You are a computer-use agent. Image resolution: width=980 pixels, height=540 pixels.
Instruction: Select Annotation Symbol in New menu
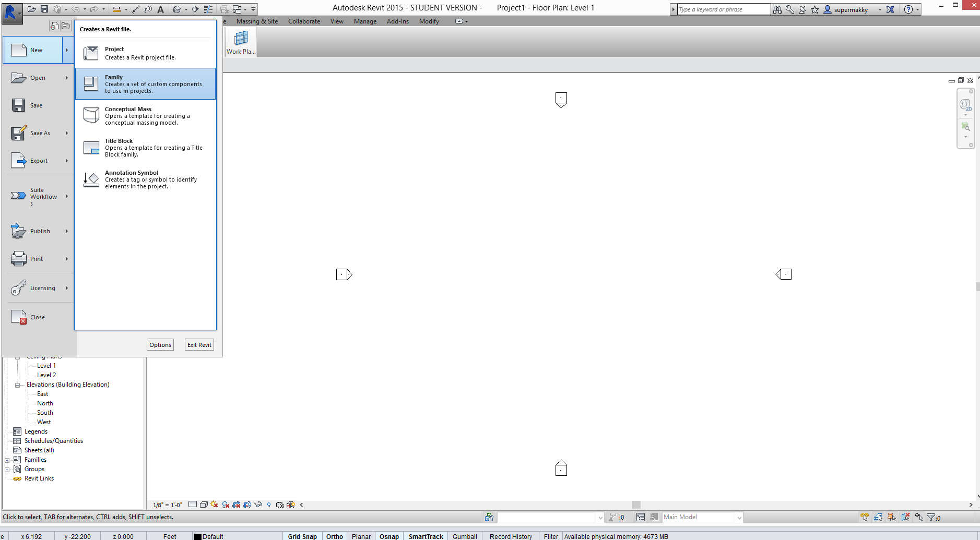click(145, 179)
